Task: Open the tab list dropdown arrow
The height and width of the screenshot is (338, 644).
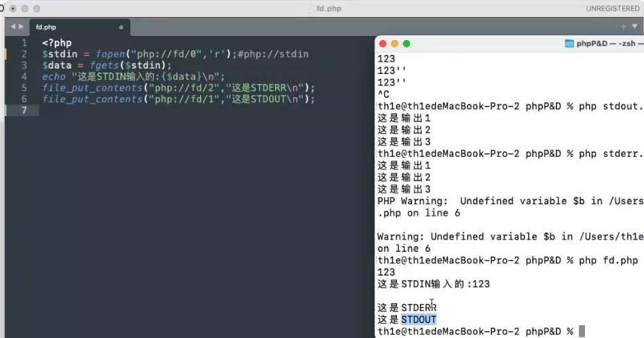Action: tap(634, 26)
